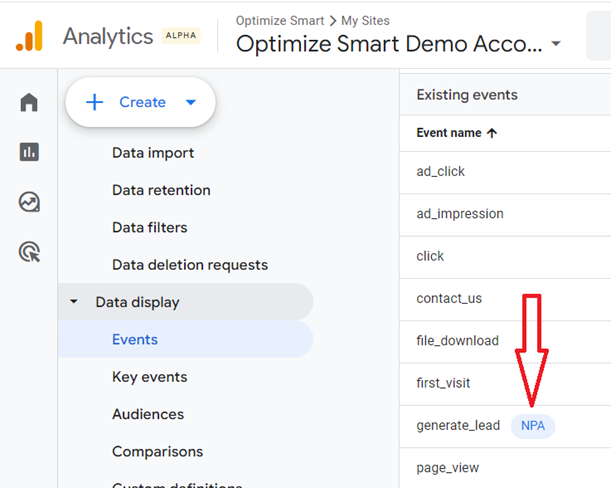611x488 pixels.
Task: Click the Existing events heading
Action: tap(467, 95)
